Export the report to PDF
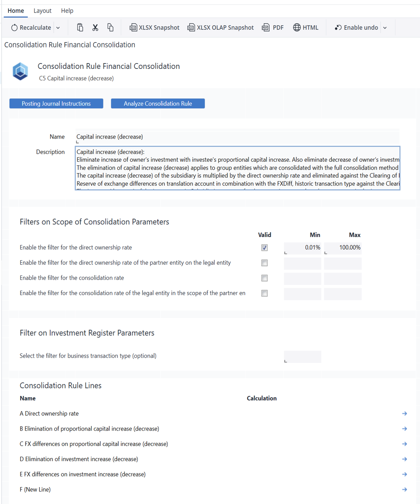420x504 pixels. (273, 28)
